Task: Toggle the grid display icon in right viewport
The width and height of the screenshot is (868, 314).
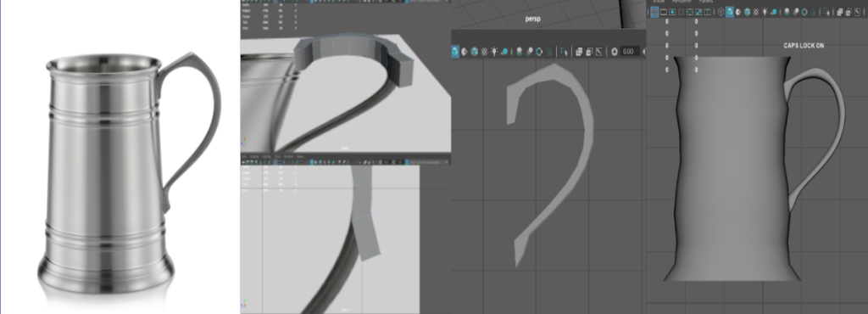Action: [655, 12]
